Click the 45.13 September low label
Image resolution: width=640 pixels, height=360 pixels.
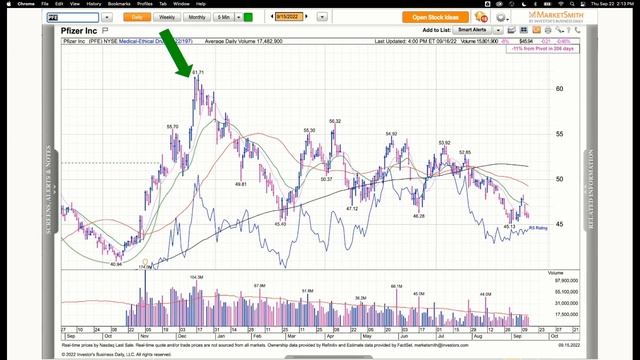(509, 227)
